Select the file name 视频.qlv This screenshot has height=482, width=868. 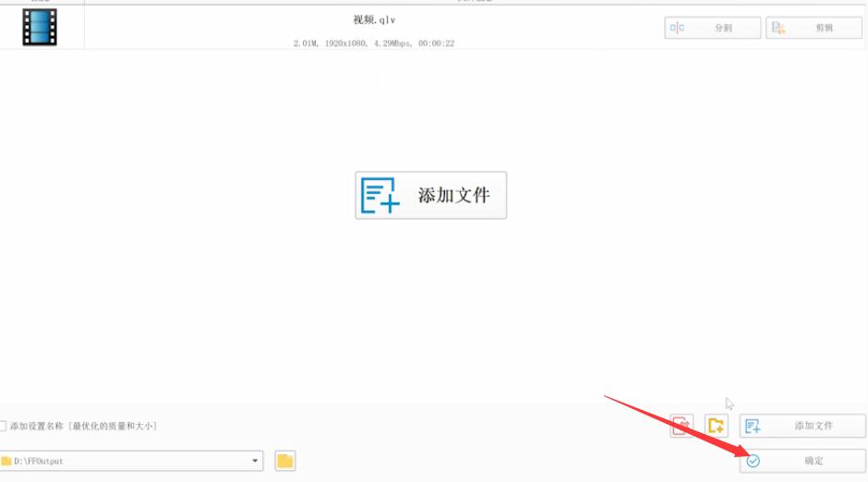pyautogui.click(x=374, y=20)
